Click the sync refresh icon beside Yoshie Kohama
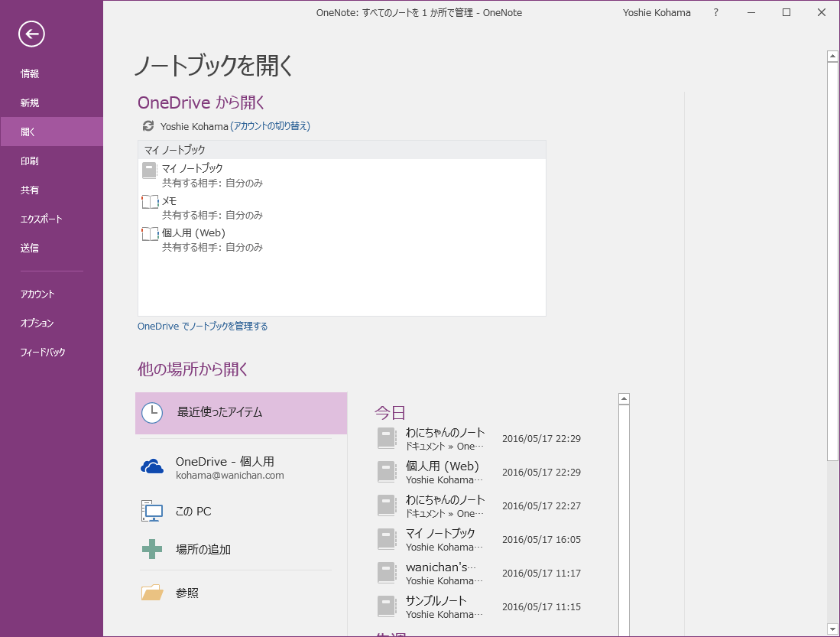 point(148,126)
